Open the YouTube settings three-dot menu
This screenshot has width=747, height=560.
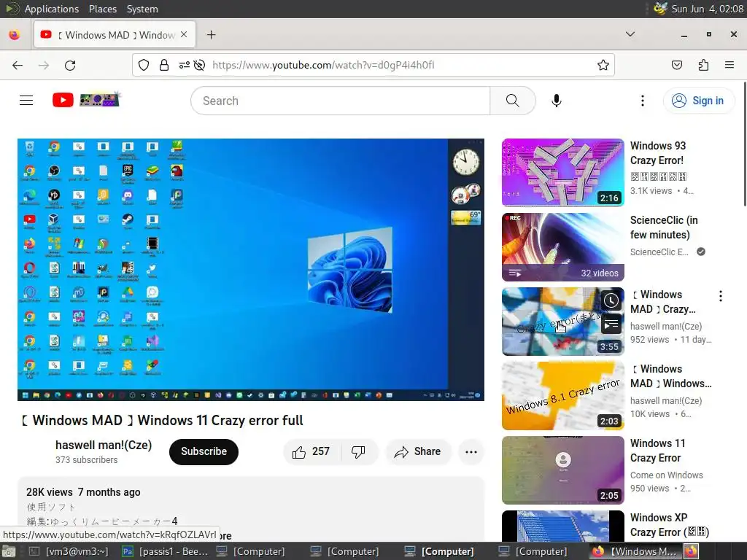click(x=642, y=101)
